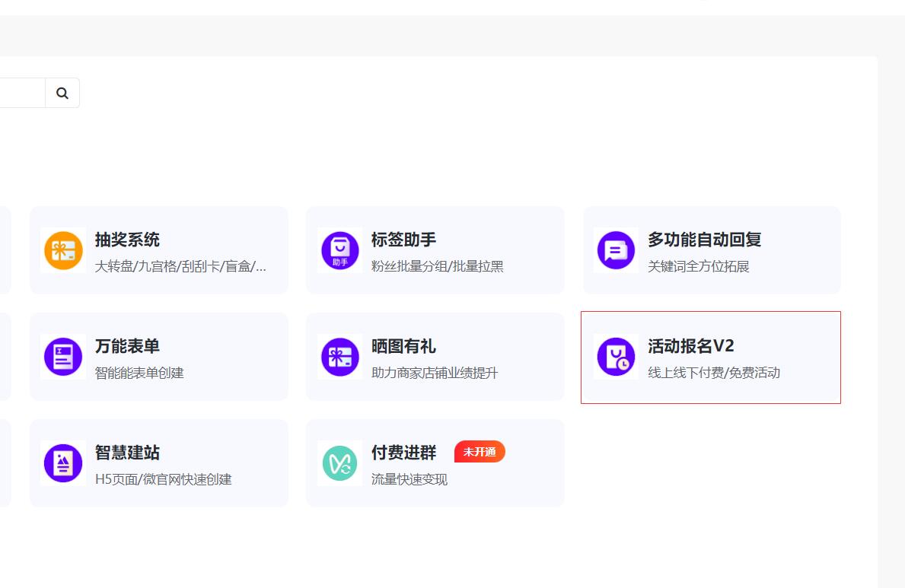Click the 多功能自动回复 chat bubble icon
The width and height of the screenshot is (905, 588).
[x=616, y=250]
